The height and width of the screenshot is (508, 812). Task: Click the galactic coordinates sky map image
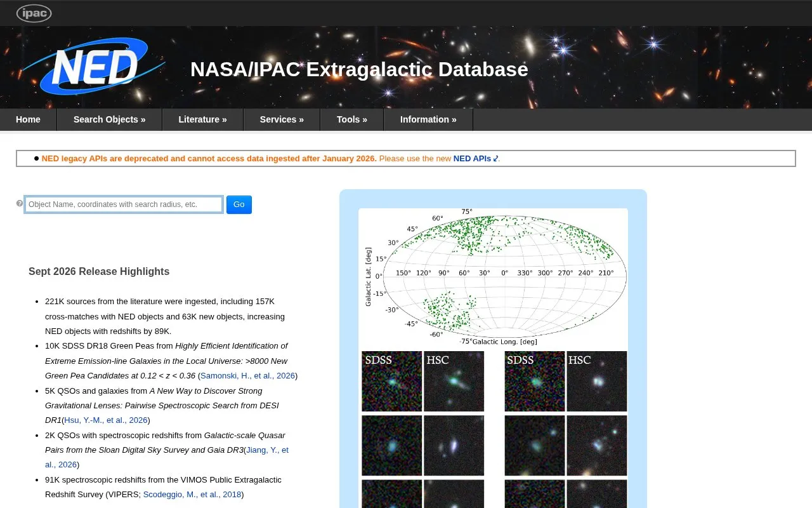[493, 277]
